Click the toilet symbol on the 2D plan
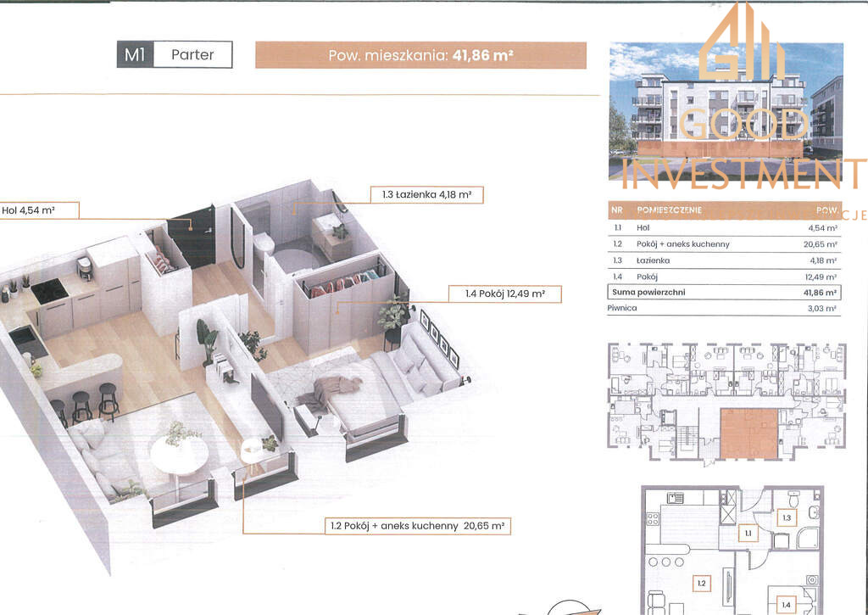 793,499
